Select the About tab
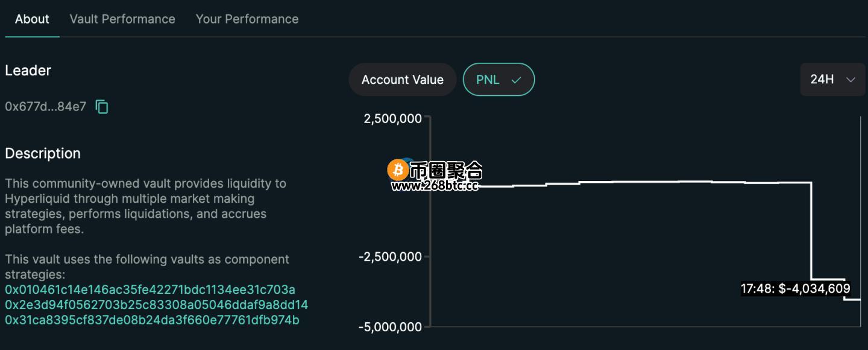Viewport: 868px width, 350px height. pyautogui.click(x=32, y=19)
